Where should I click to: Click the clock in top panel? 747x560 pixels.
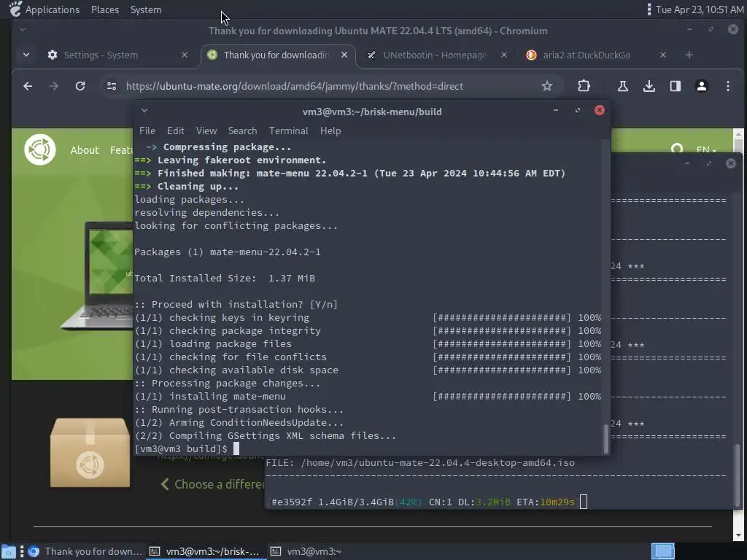click(700, 9)
